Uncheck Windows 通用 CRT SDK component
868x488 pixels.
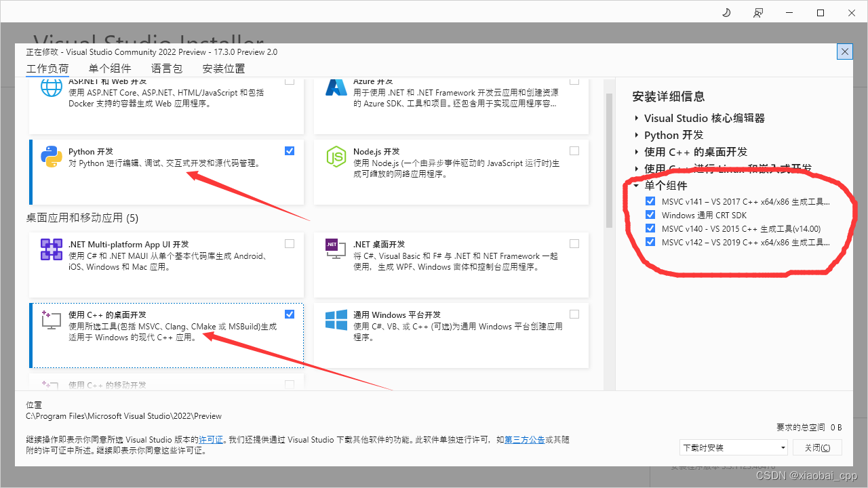tap(651, 215)
